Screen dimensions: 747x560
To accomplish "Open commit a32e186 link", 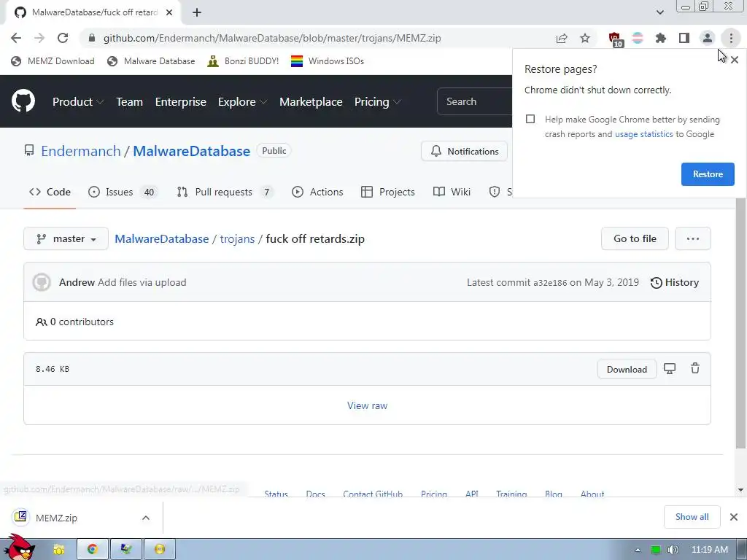I will pyautogui.click(x=550, y=283).
